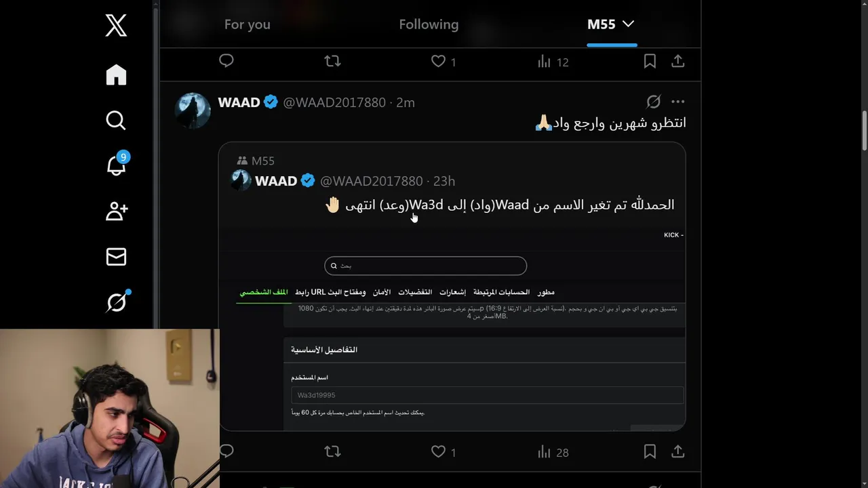Open Grok icon in the sidebar
This screenshot has width=868, height=488.
[117, 302]
